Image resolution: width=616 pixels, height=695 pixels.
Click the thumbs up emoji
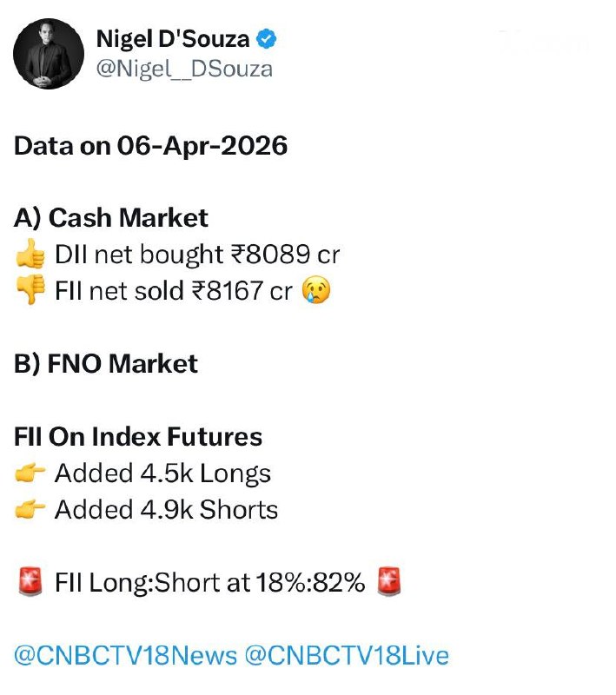[x=30, y=255]
